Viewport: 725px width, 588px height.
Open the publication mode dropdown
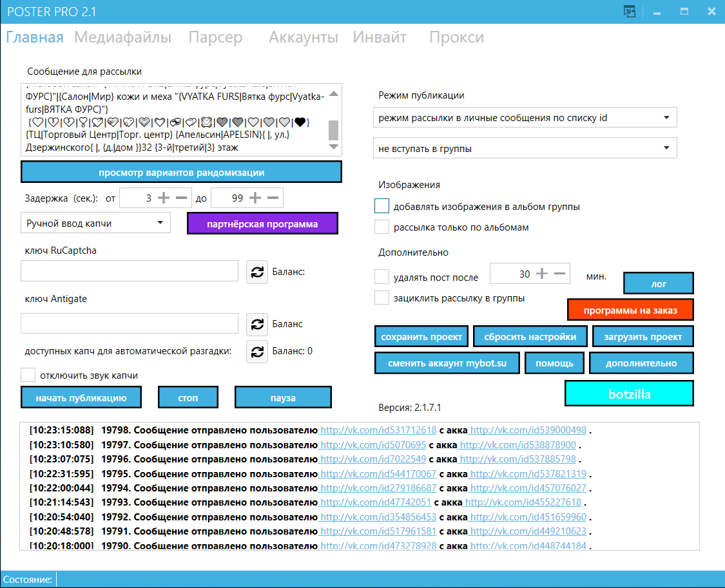pyautogui.click(x=525, y=118)
